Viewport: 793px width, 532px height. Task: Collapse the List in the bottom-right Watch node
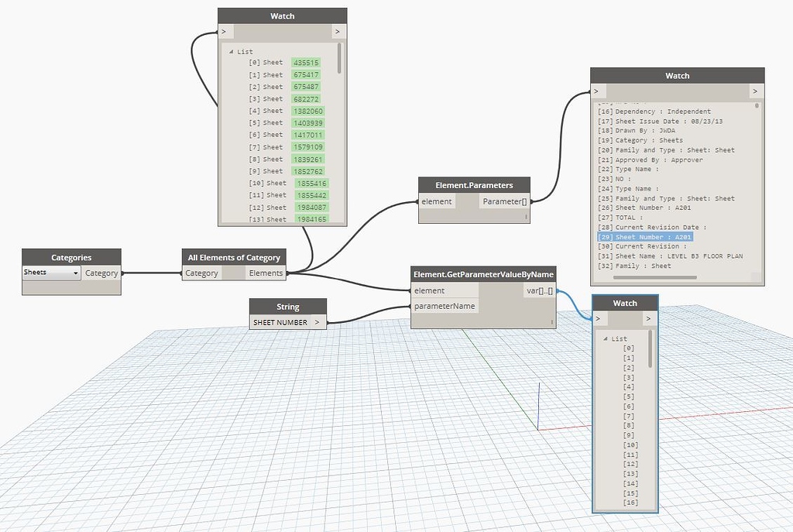(606, 338)
